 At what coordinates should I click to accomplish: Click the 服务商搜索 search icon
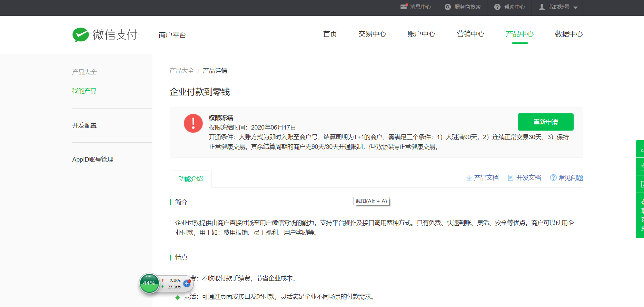click(448, 7)
